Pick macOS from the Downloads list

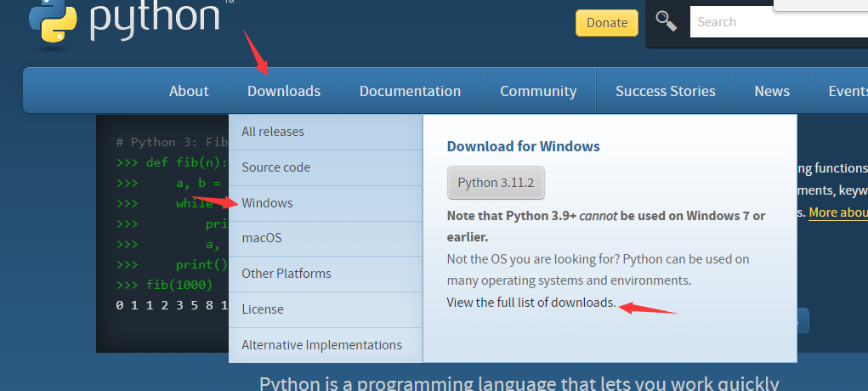point(262,239)
